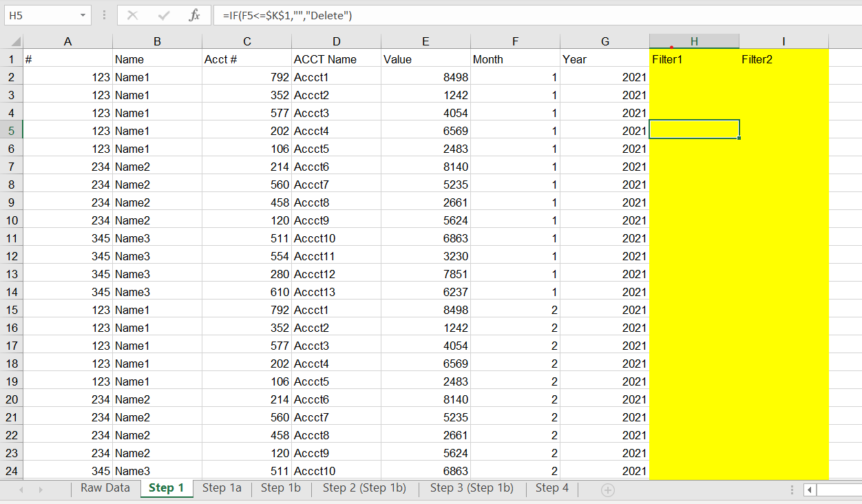Select the cell with Acct # 280
862x504 pixels.
pos(246,274)
